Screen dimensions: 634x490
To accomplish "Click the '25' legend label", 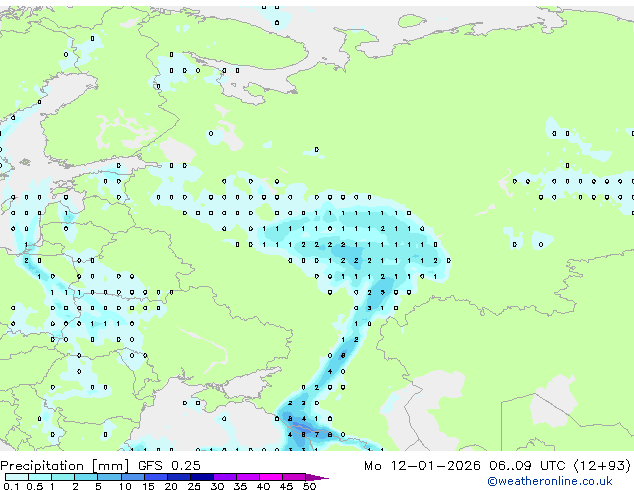I will [194, 486].
